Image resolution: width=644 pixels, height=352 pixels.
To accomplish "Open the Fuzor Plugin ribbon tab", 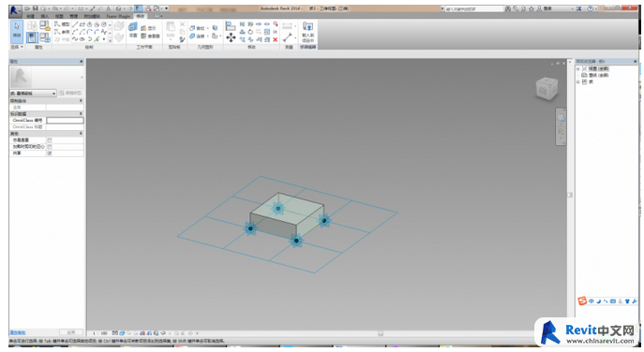I will pyautogui.click(x=118, y=16).
